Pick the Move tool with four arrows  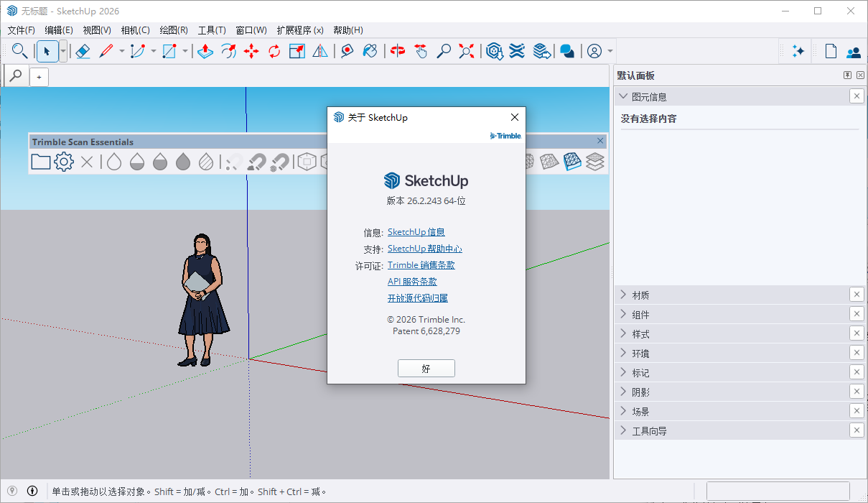point(251,51)
